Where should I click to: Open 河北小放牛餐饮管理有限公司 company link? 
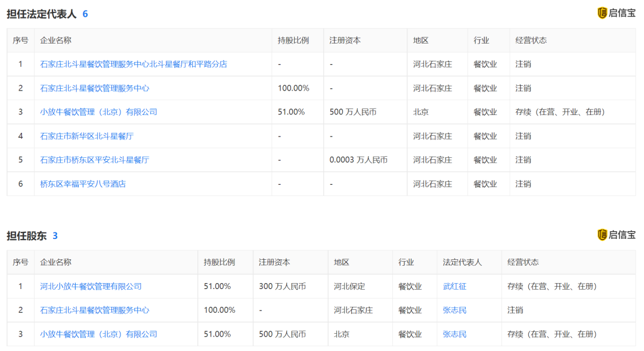tap(91, 286)
